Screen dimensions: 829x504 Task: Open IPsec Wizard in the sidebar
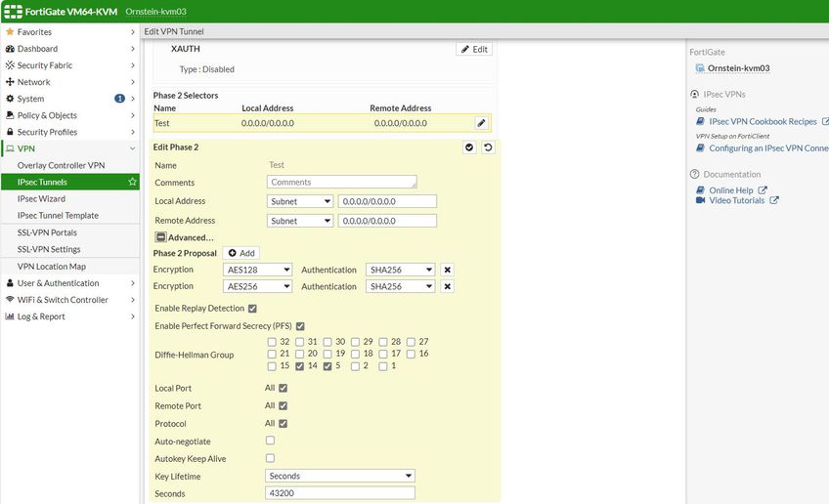pos(41,198)
